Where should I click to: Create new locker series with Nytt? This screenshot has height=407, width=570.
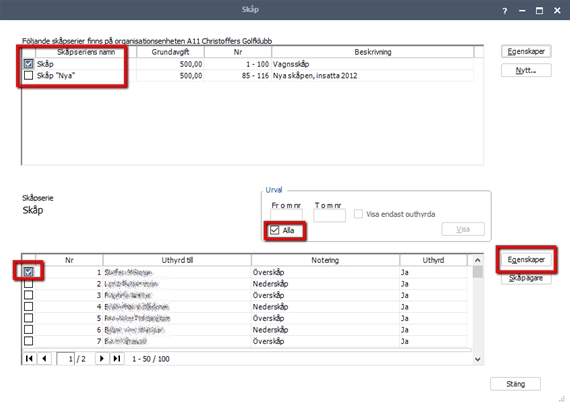pos(526,70)
